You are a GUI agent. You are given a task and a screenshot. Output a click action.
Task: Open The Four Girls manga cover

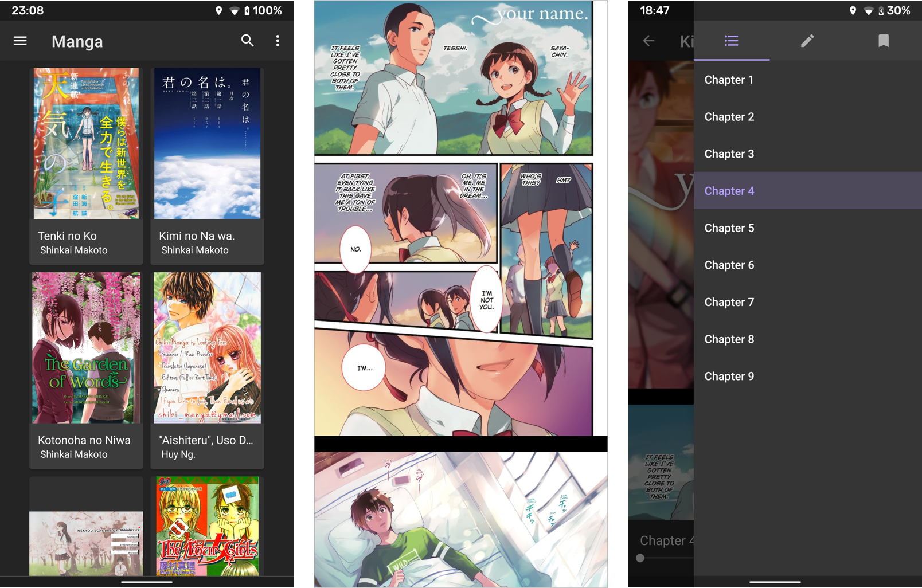click(207, 526)
